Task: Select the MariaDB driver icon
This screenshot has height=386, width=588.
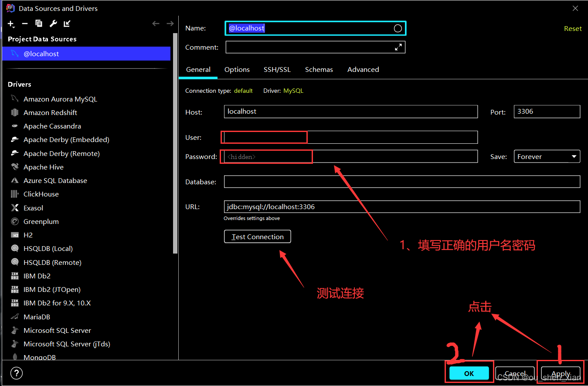Action: pyautogui.click(x=15, y=317)
